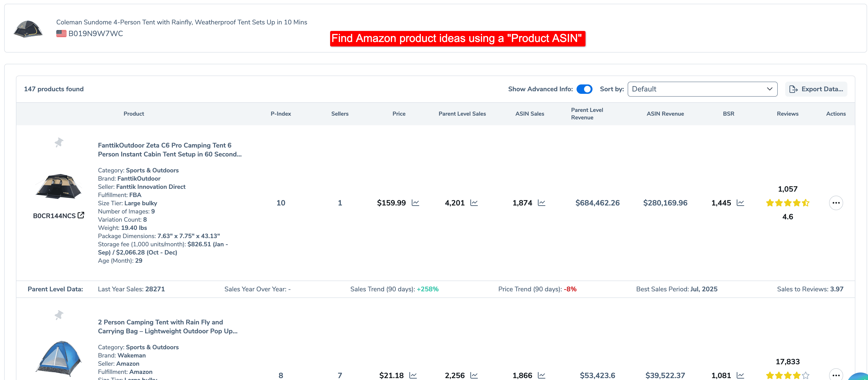Click the Actions column header
This screenshot has width=868, height=380.
coord(836,114)
